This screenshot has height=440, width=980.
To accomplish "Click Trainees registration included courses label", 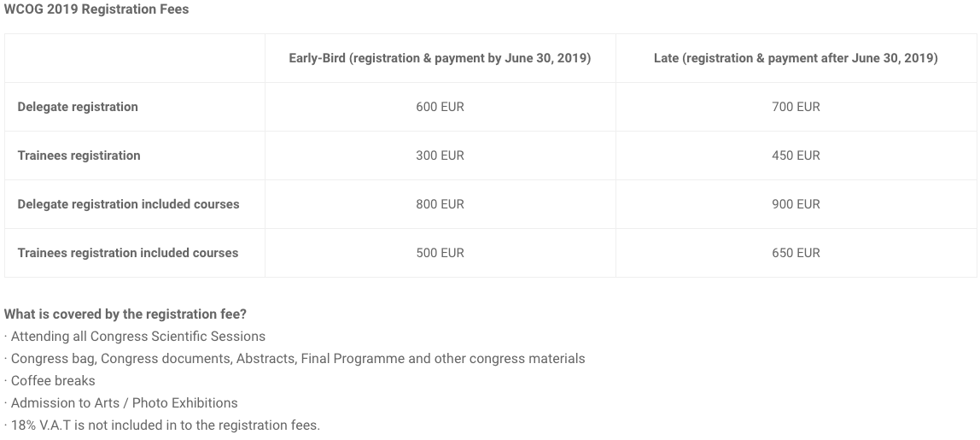I will click(x=127, y=254).
